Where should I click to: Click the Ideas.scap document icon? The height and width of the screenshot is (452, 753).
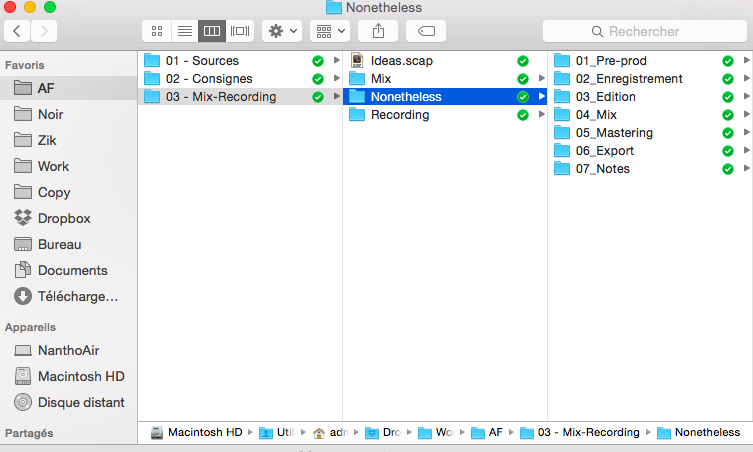(x=357, y=61)
